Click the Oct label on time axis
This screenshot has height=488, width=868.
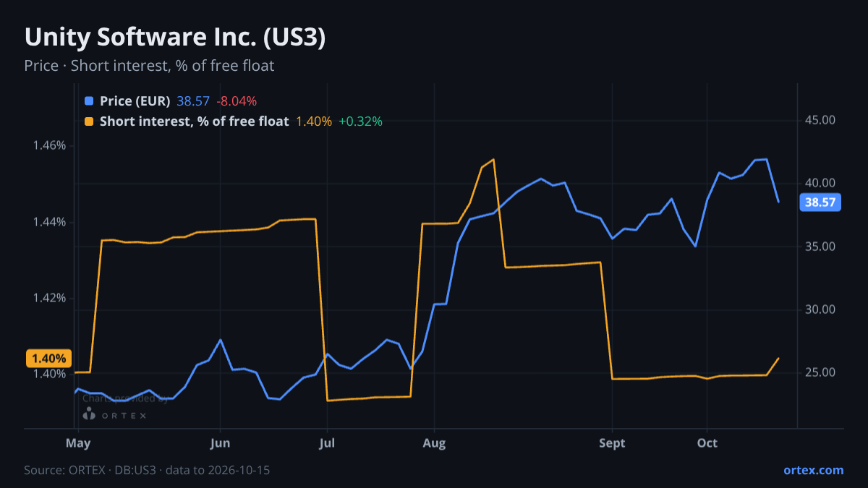[707, 443]
